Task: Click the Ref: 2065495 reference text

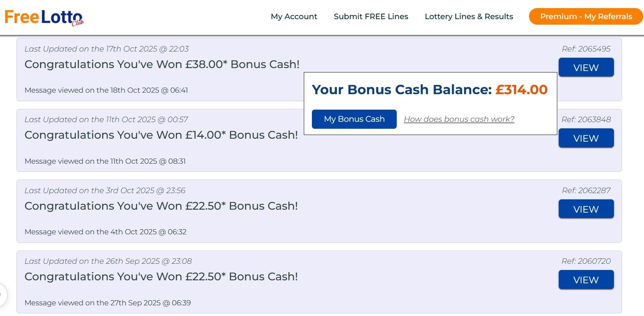Action: pos(586,49)
